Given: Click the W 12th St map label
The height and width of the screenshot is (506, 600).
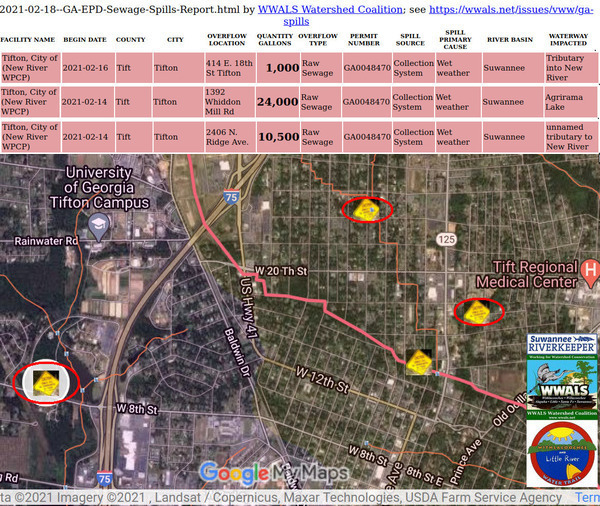Looking at the screenshot, I should (x=322, y=380).
